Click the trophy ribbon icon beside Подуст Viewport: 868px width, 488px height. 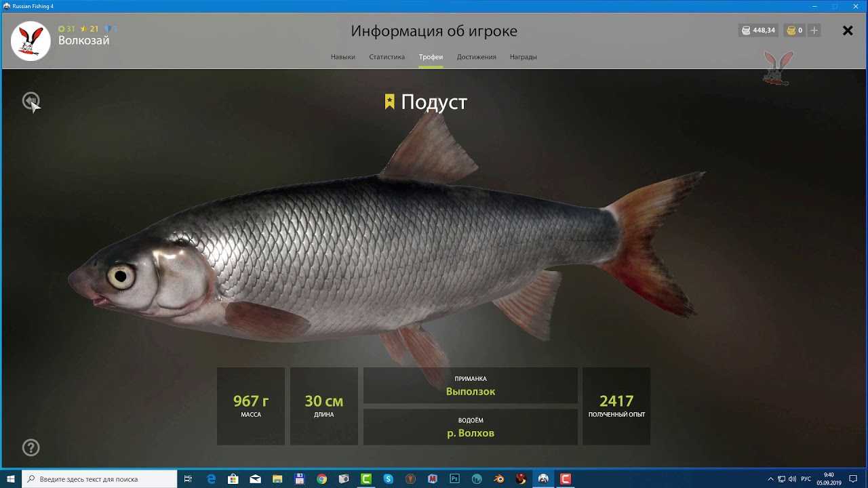tap(389, 102)
